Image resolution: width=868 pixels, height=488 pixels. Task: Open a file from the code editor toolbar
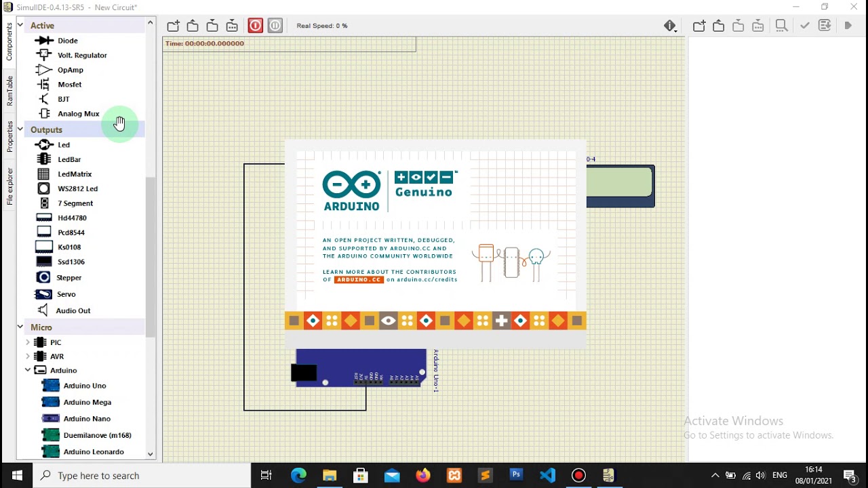(x=719, y=26)
